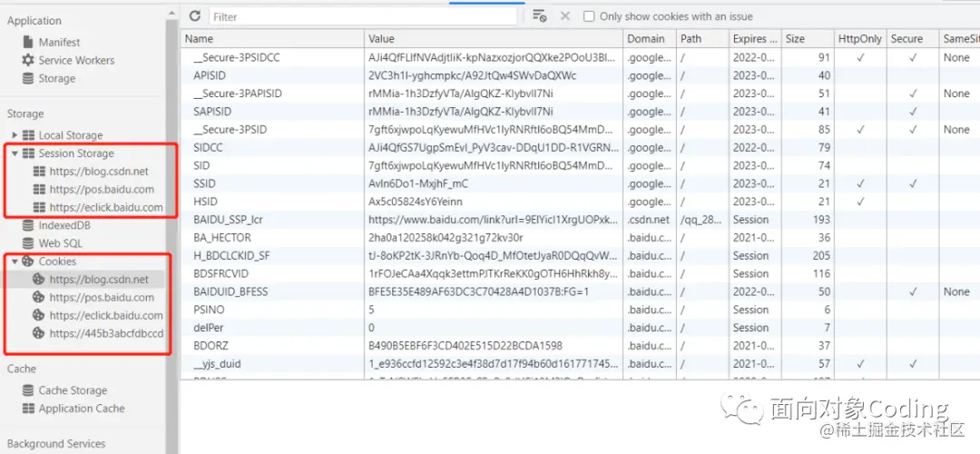Click the Session Storage grid icon
The height and width of the screenshot is (454, 980).
click(28, 153)
